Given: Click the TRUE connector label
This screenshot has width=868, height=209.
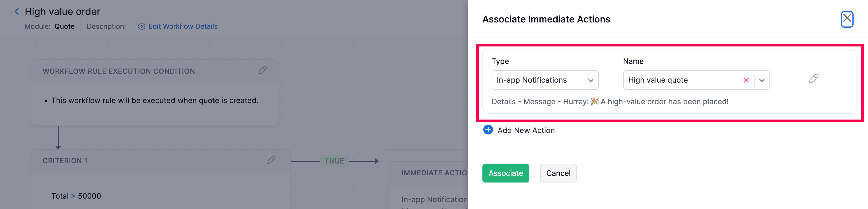Looking at the screenshot, I should [x=334, y=161].
